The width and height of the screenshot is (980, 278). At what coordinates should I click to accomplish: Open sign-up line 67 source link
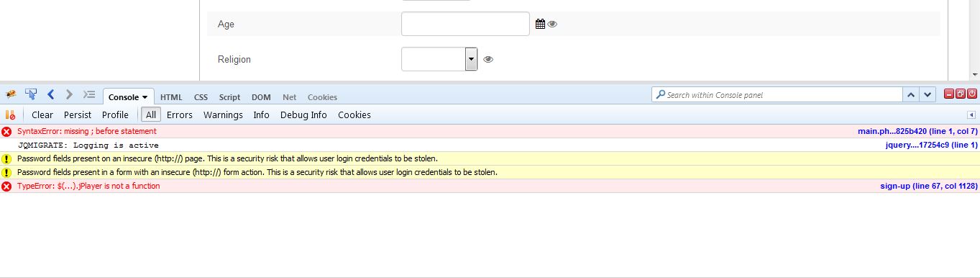coord(929,186)
